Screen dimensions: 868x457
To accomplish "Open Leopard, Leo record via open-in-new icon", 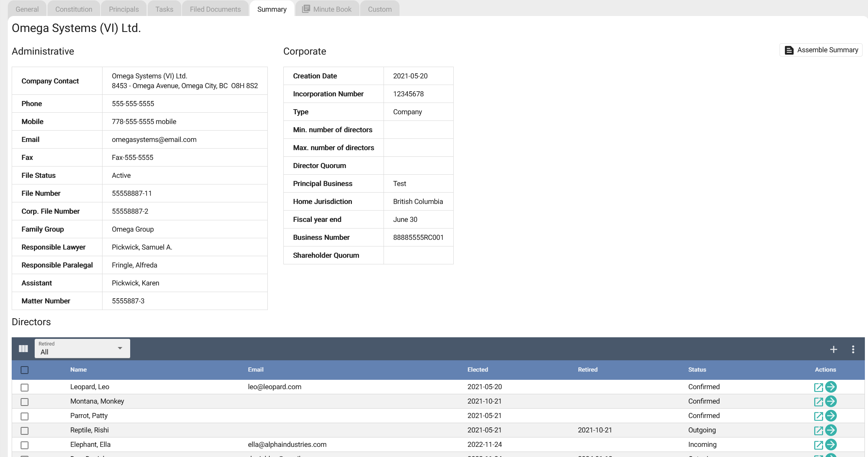I will point(818,387).
